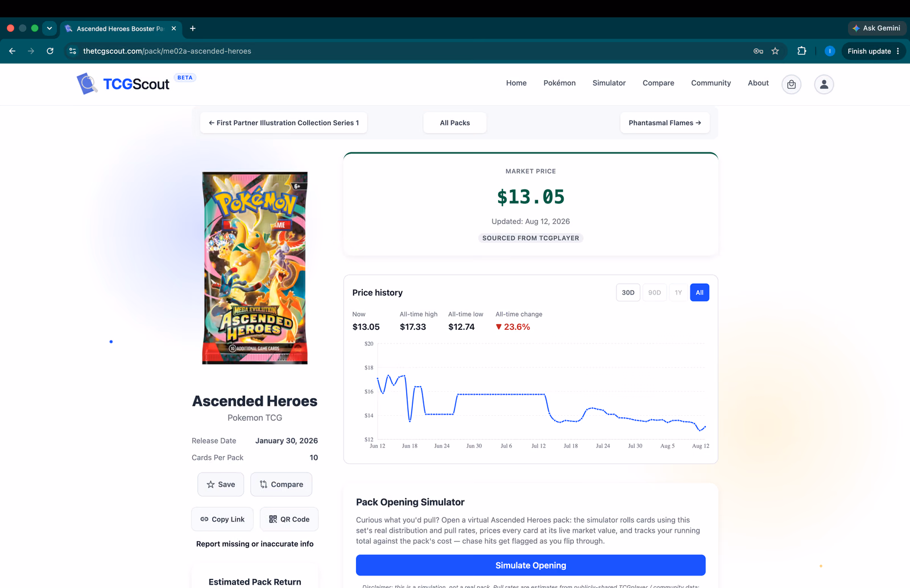Open the QR Code button
Screen dimensions: 910x588
point(289,519)
